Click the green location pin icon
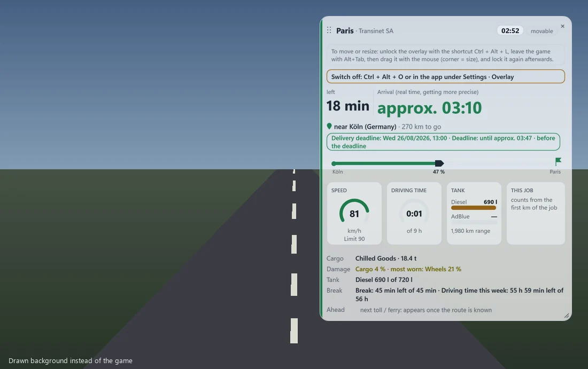The height and width of the screenshot is (369, 588). [x=329, y=126]
